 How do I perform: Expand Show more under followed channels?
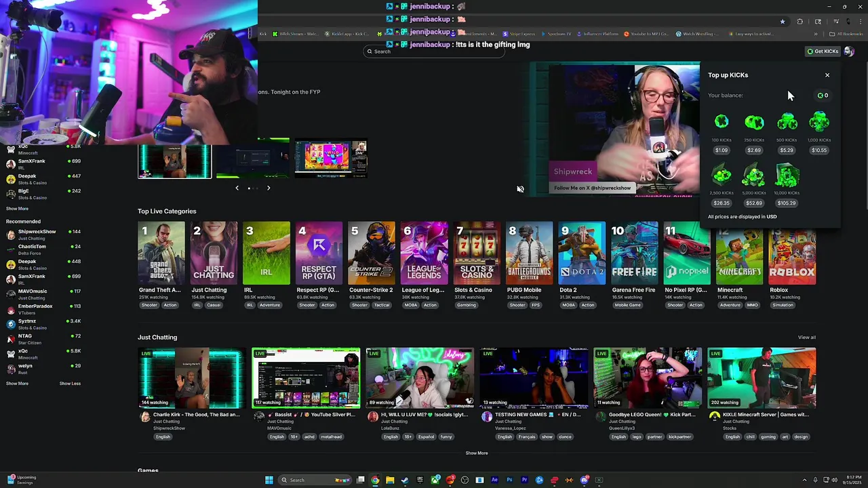17,209
